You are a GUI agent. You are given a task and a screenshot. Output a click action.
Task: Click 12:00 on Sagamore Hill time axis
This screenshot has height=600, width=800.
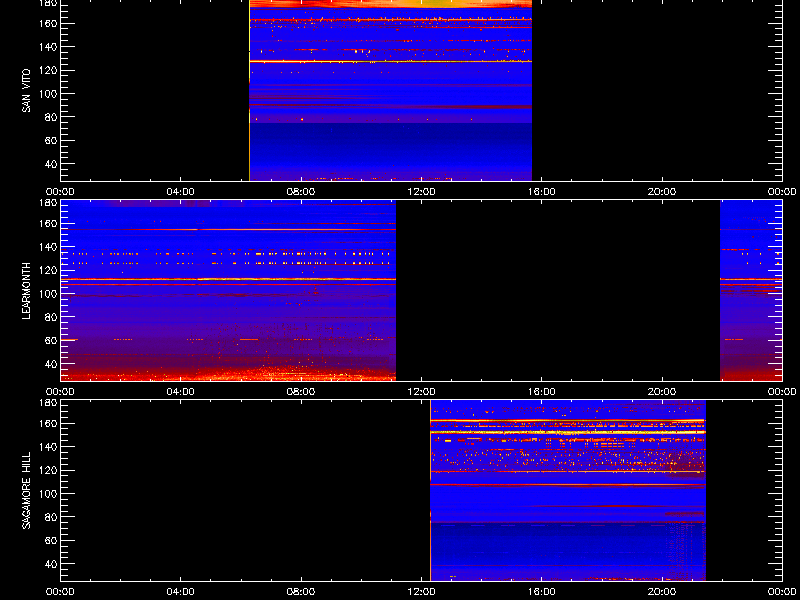click(x=421, y=592)
